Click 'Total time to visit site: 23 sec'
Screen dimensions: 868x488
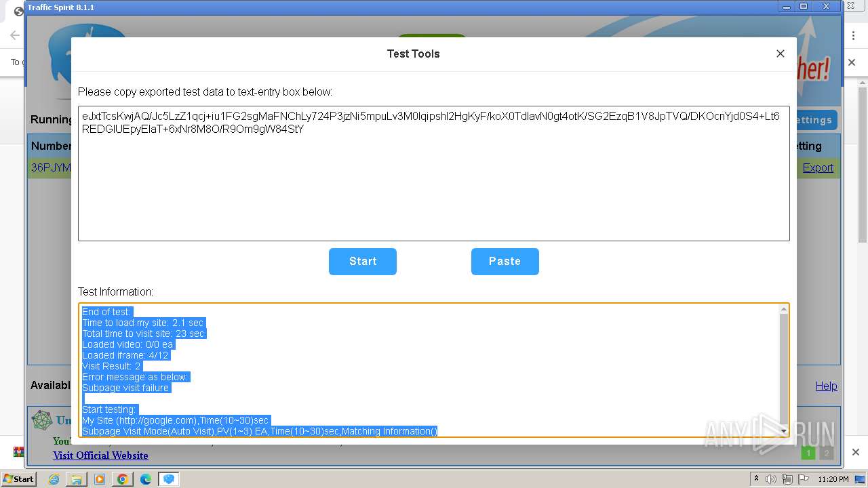tap(143, 333)
